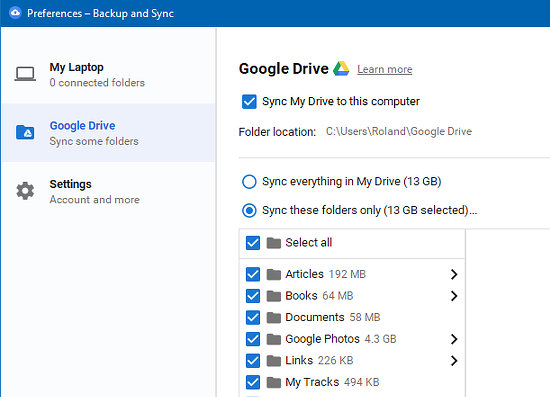Uncheck the Google Photos folder checkbox

coord(253,339)
